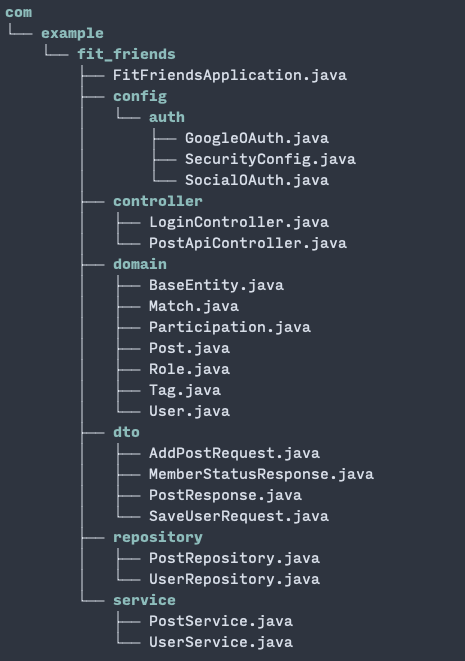Open MemberStatusResponse.java file
Viewport: 465px width, 661px height.
tap(261, 474)
